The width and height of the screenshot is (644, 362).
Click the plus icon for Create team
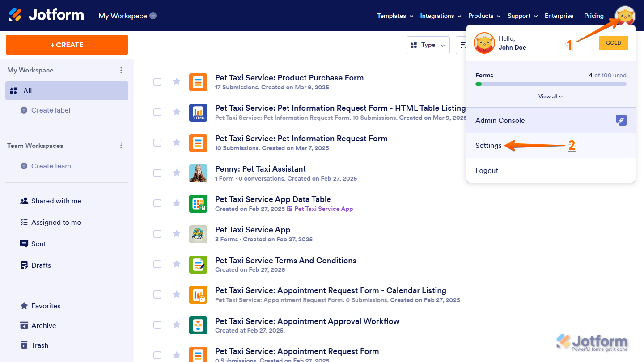tap(24, 166)
